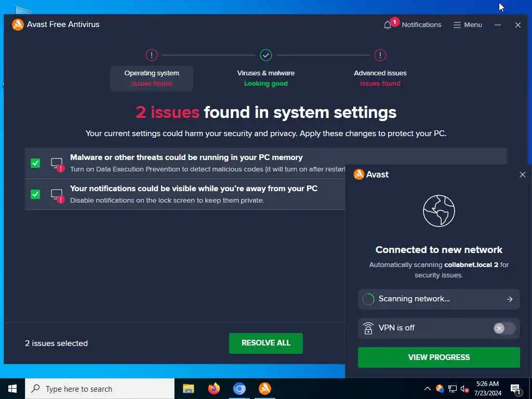Select the Operating system step
Screen dimensions: 532x399
[x=152, y=78]
